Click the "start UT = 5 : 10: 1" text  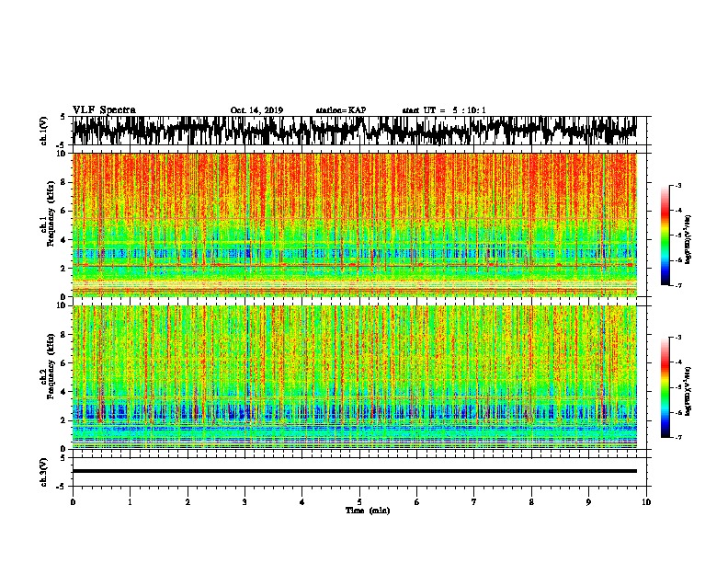[444, 110]
